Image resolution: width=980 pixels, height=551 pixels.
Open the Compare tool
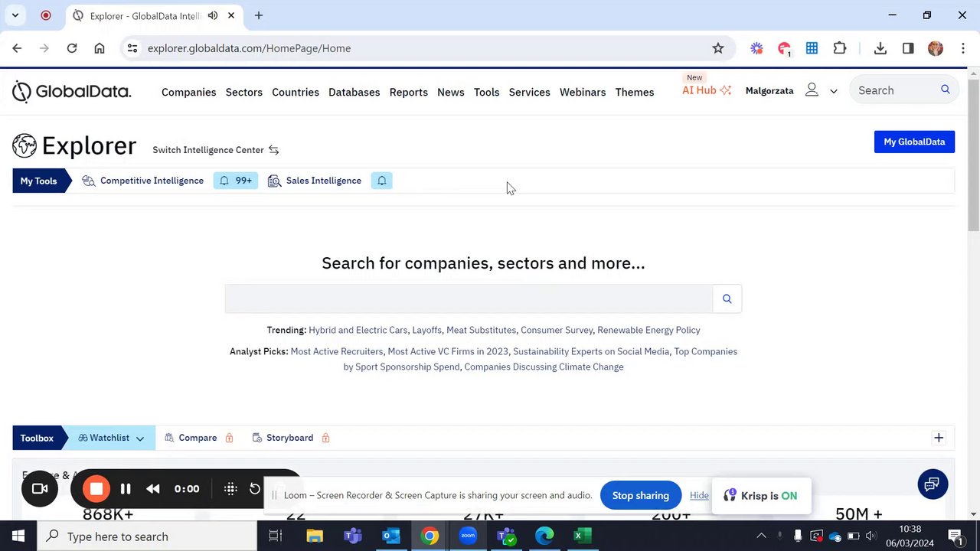point(198,438)
